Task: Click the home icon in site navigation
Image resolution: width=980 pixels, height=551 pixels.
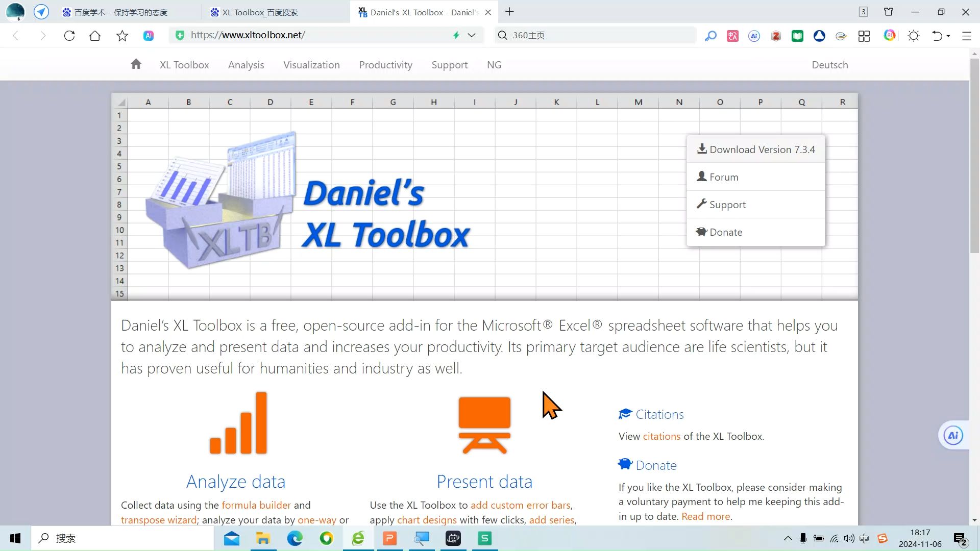Action: tap(136, 64)
